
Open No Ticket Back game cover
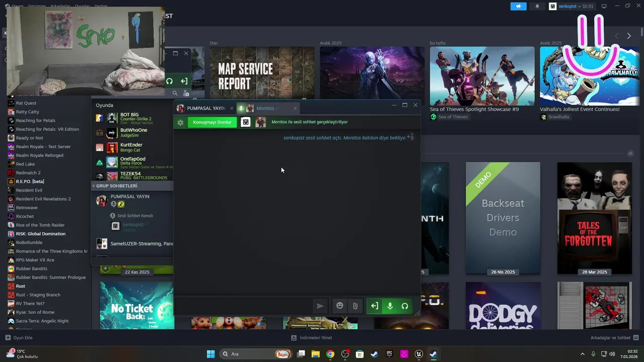pyautogui.click(x=137, y=306)
